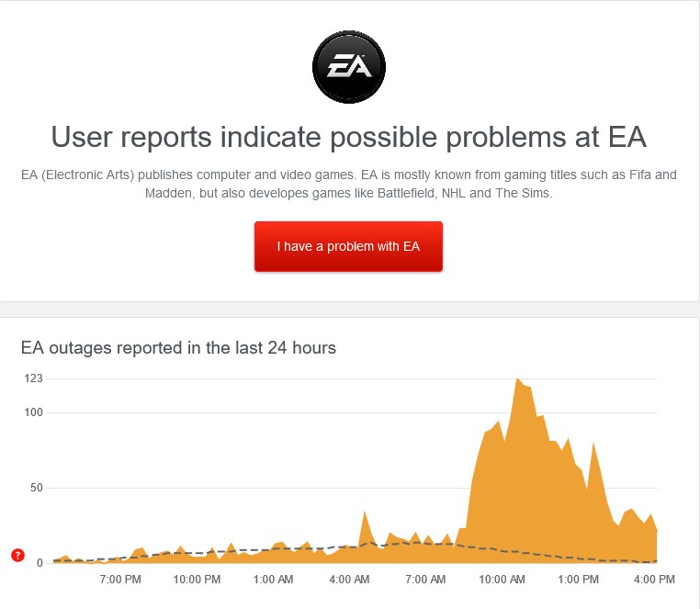Click the red question mark help icon

point(17,555)
